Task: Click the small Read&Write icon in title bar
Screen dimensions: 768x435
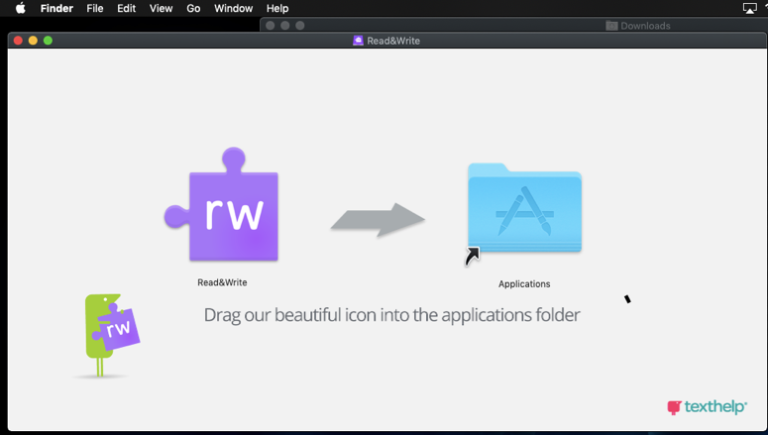Action: pos(358,41)
